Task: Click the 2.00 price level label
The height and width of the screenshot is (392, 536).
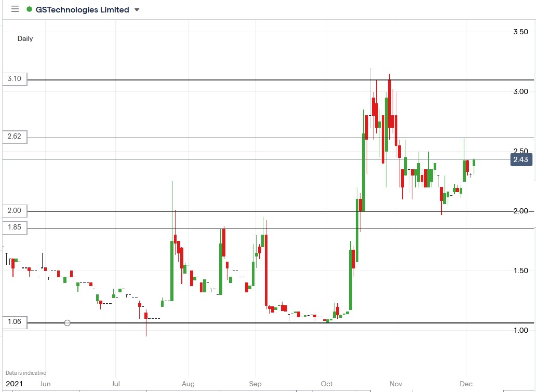Action: [14, 210]
